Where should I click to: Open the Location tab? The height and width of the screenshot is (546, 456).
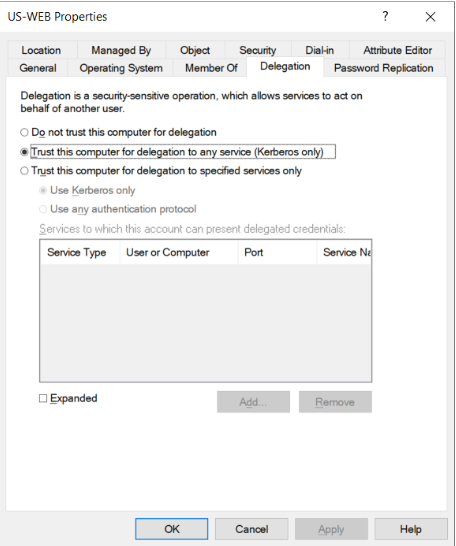point(41,50)
